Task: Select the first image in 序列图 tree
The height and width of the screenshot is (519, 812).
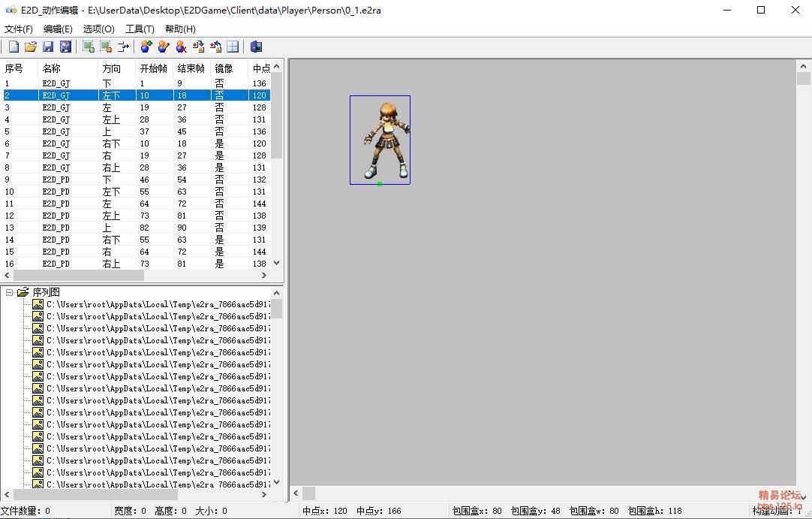Action: pos(150,304)
